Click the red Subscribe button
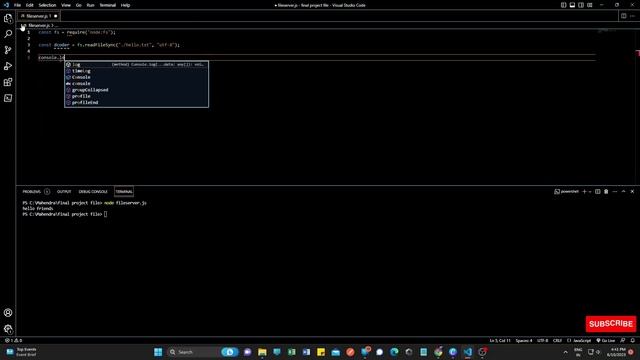 (x=611, y=324)
